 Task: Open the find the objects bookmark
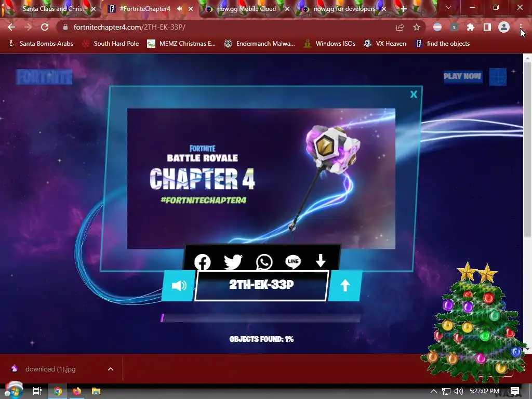point(443,44)
